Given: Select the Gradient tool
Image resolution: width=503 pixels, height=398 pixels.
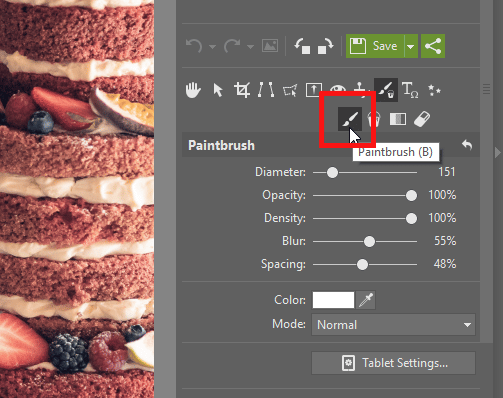Looking at the screenshot, I should click(398, 119).
